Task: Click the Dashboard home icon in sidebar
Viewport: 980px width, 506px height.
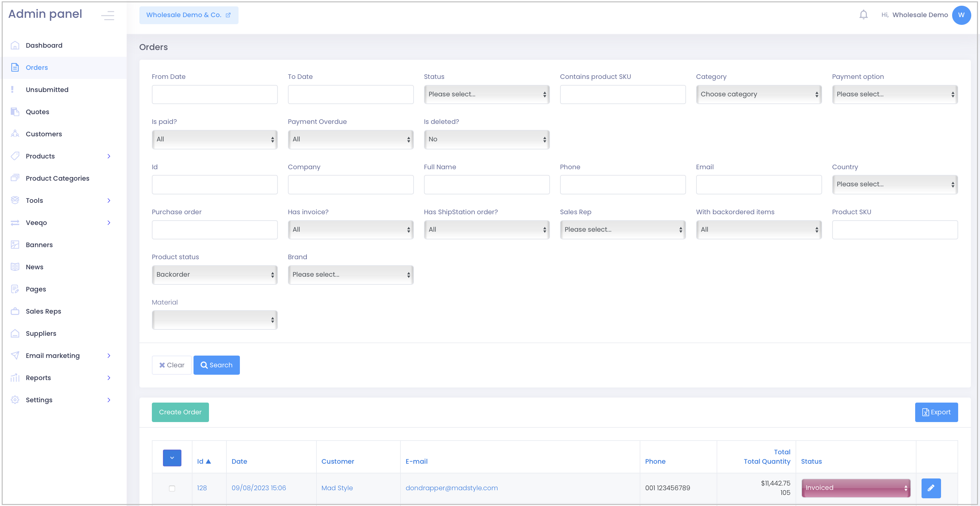Action: pyautogui.click(x=15, y=45)
